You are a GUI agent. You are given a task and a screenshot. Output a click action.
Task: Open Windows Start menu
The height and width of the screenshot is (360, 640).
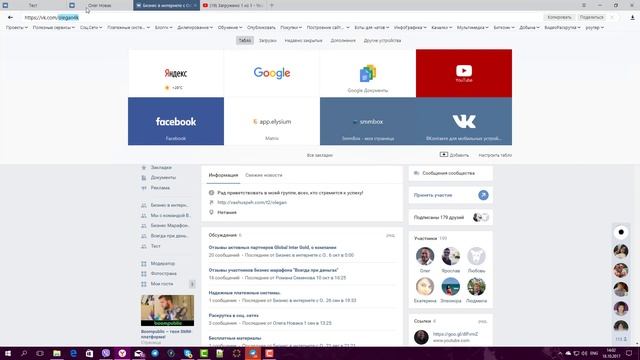coord(8,353)
